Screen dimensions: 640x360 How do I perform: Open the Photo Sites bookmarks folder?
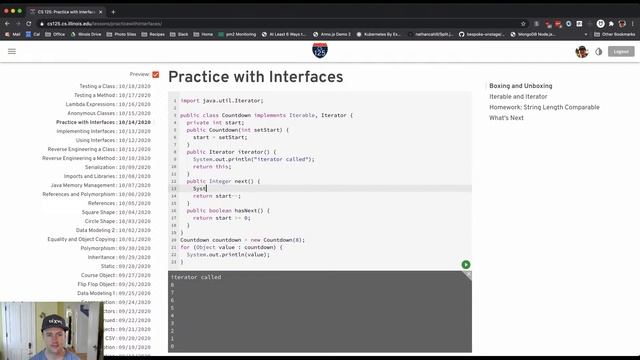(x=121, y=34)
